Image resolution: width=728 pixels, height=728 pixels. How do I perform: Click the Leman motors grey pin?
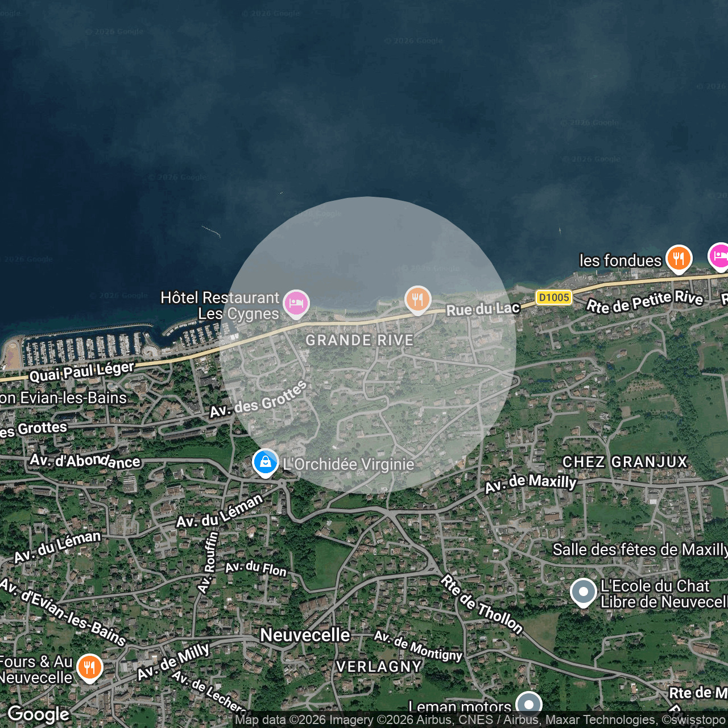coord(530,705)
